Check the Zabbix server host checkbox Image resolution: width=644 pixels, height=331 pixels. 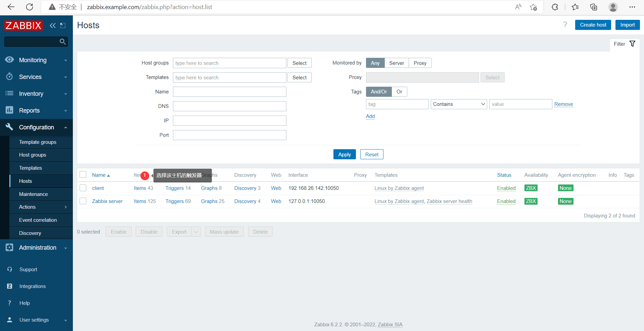pyautogui.click(x=83, y=201)
